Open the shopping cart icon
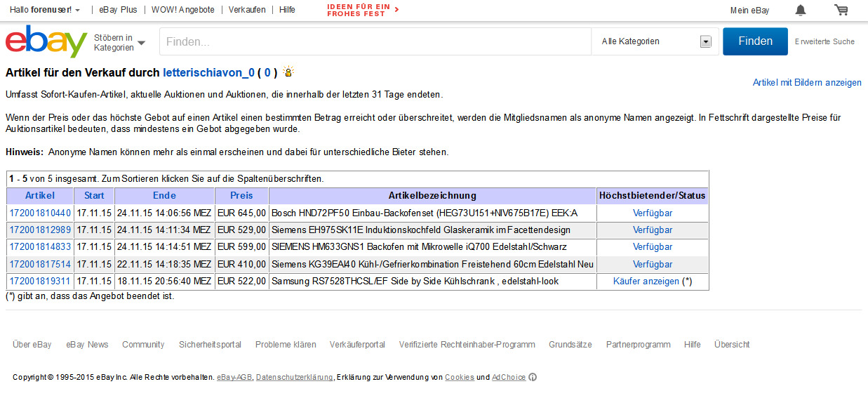 (841, 10)
